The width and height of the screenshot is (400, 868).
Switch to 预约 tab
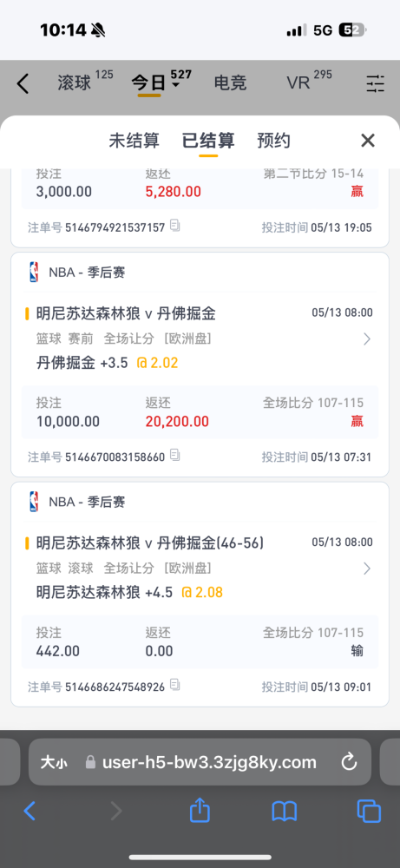(x=274, y=141)
